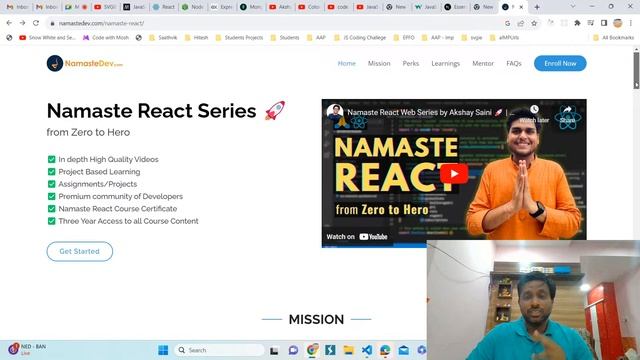Open the Mail app from taskbar
Viewport: 640px width, 360px height.
pyautogui.click(x=404, y=350)
